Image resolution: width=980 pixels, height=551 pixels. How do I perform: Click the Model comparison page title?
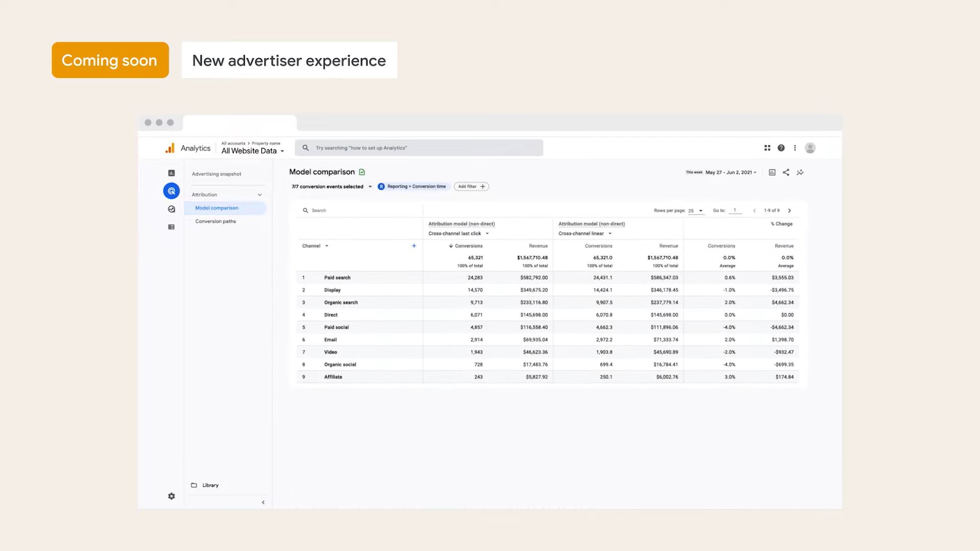(x=322, y=172)
